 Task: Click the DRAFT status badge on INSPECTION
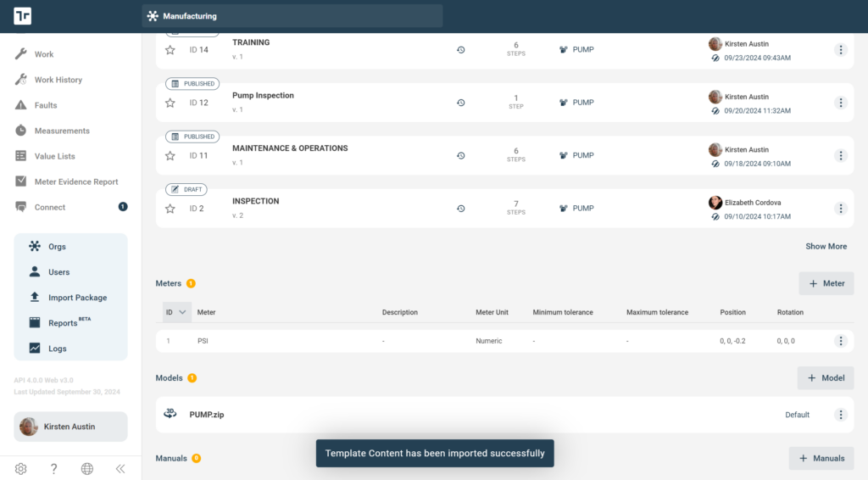point(186,189)
